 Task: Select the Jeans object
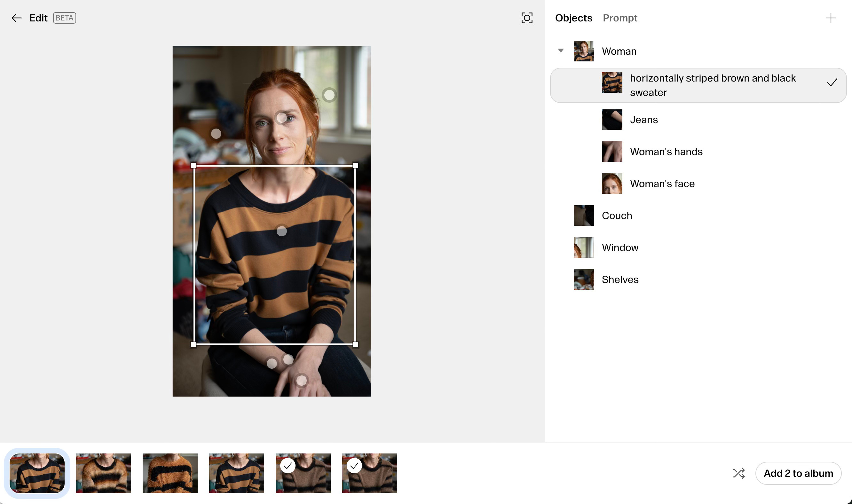pyautogui.click(x=643, y=120)
